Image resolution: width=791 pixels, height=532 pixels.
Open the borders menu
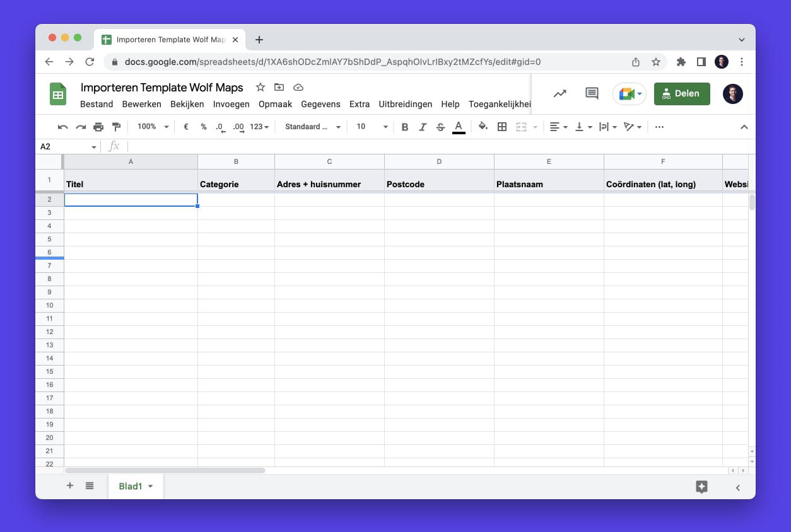coord(501,127)
